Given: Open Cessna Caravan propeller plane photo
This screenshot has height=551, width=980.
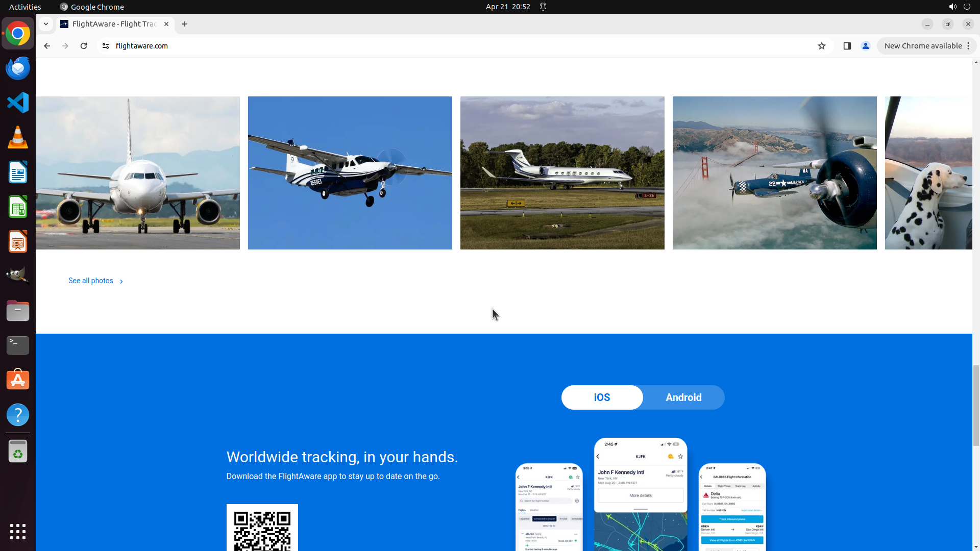Looking at the screenshot, I should point(350,173).
